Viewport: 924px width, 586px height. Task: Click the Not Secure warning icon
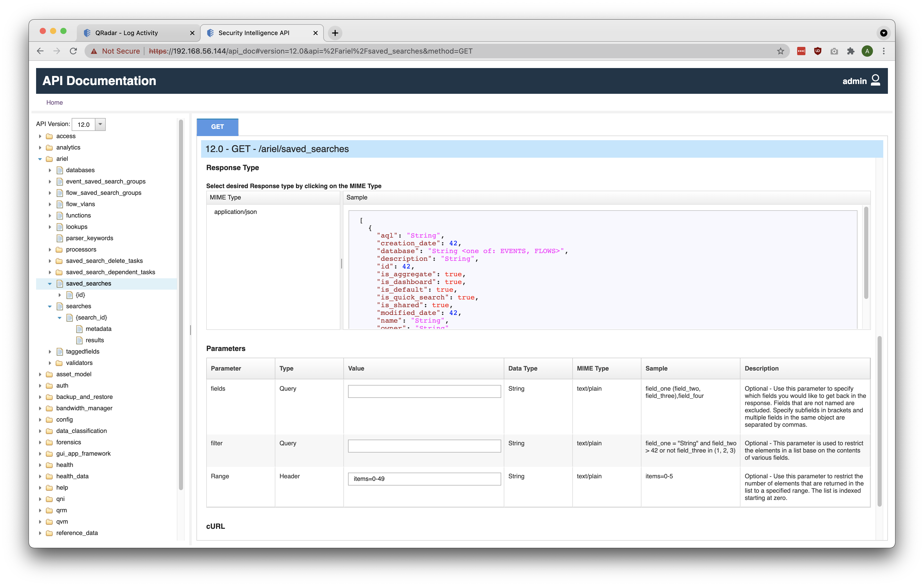(94, 51)
